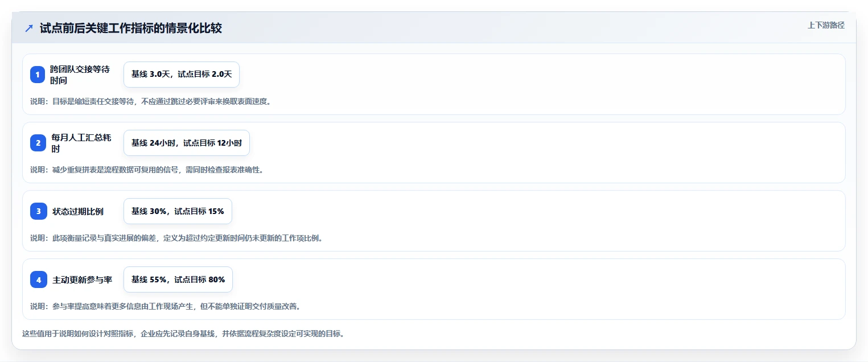The image size is (868, 362).
Task: Click the 基线 3.0天，试点目标 2.0天 chip
Action: [x=182, y=75]
